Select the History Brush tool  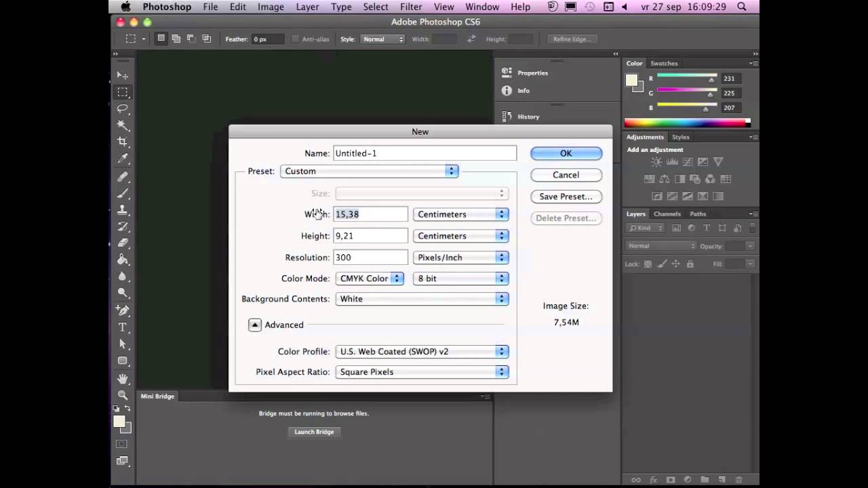pos(123,226)
